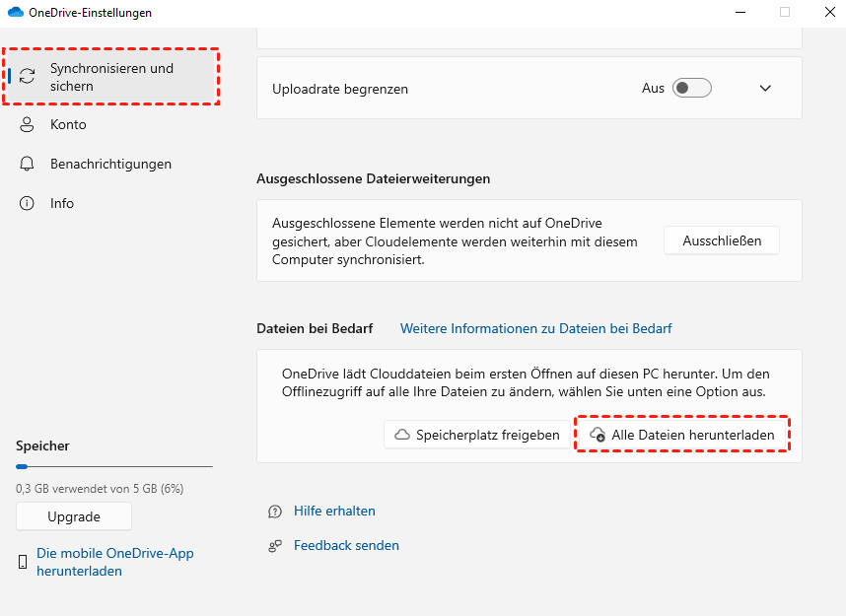Image resolution: width=846 pixels, height=616 pixels.
Task: Click the Info circle icon
Action: [x=28, y=204]
